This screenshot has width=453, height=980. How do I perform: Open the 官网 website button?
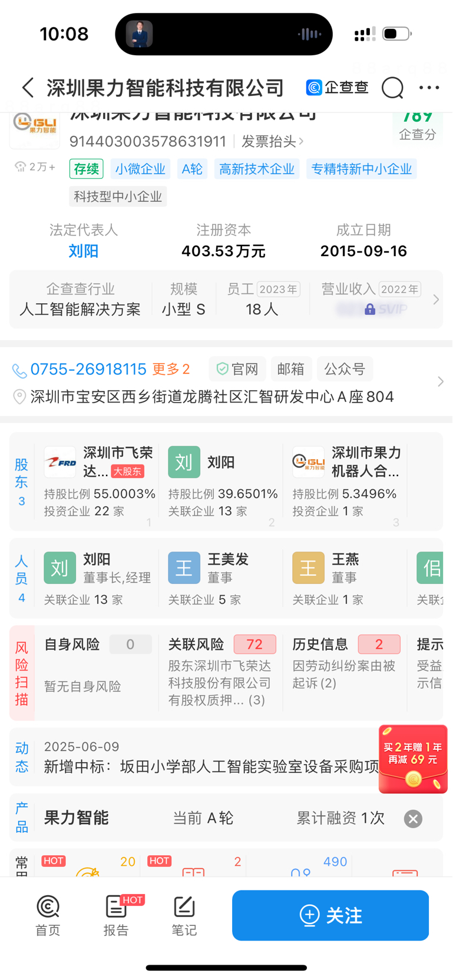237,369
